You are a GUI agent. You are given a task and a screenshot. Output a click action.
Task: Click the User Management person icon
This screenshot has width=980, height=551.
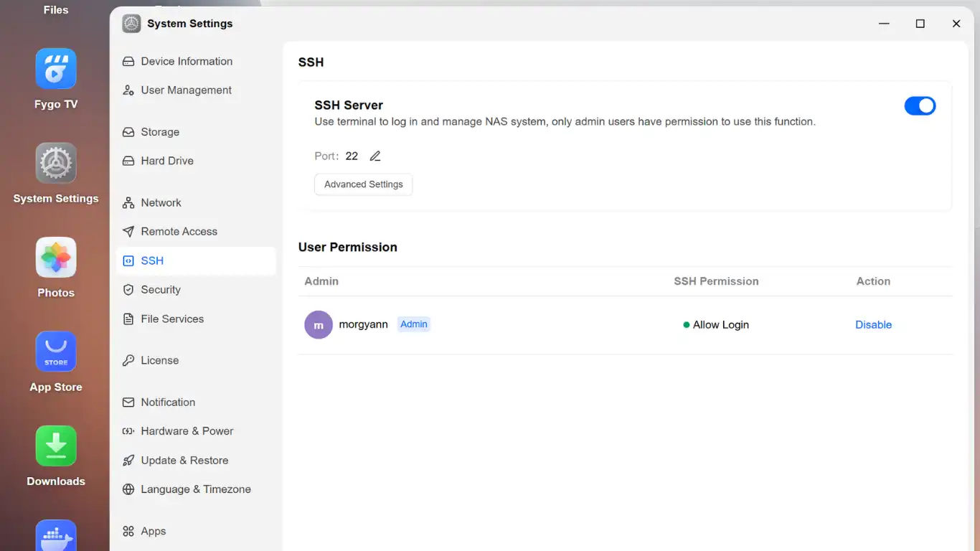pos(128,90)
